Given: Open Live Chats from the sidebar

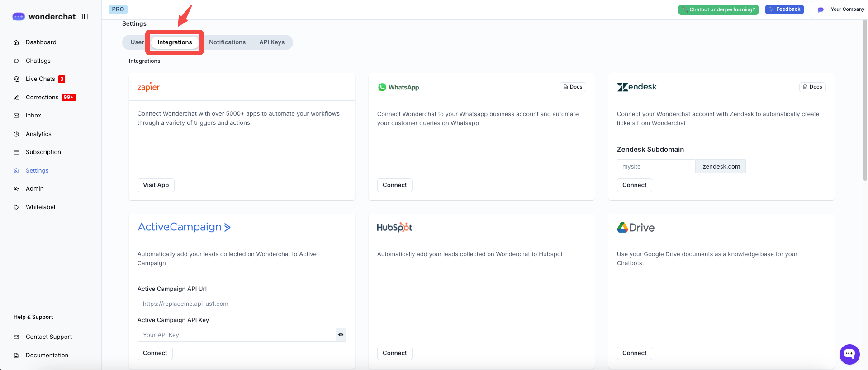Looking at the screenshot, I should tap(40, 79).
